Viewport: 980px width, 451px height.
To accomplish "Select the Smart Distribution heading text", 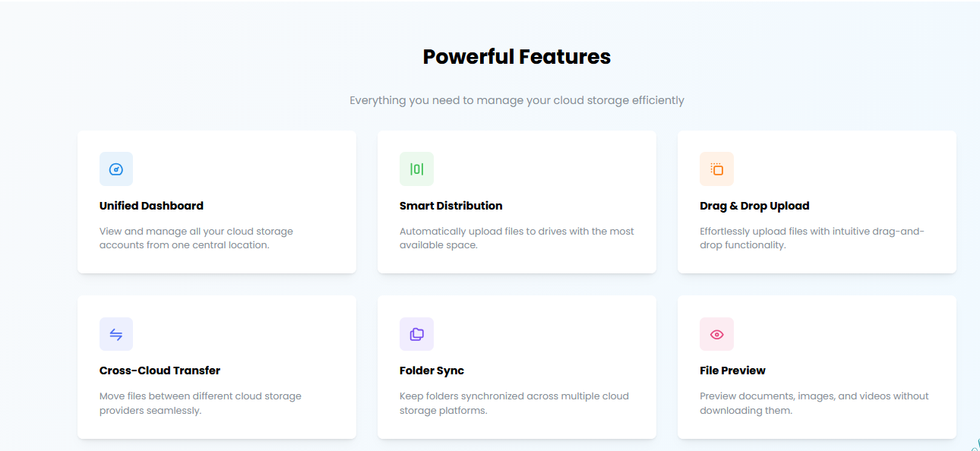I will pyautogui.click(x=450, y=205).
